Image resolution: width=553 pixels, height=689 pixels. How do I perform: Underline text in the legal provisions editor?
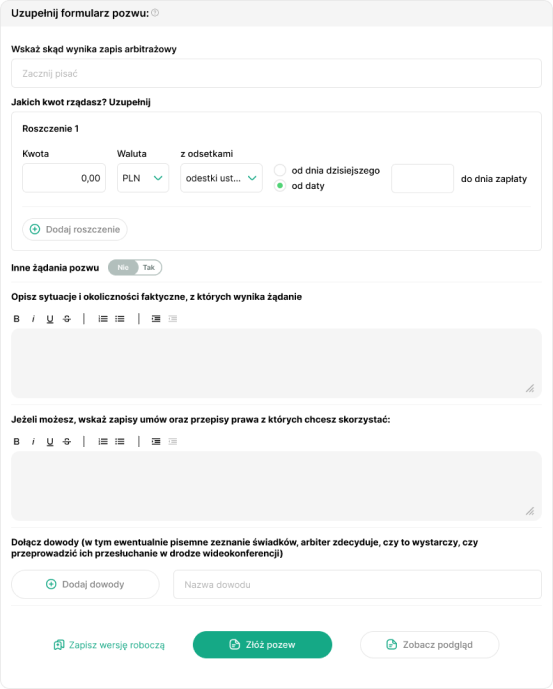[x=50, y=442]
